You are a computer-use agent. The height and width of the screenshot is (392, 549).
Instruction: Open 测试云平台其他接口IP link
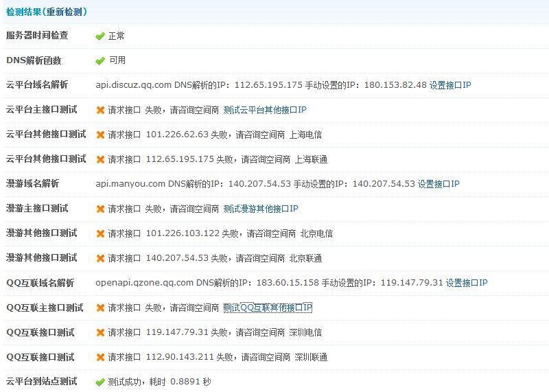(265, 110)
